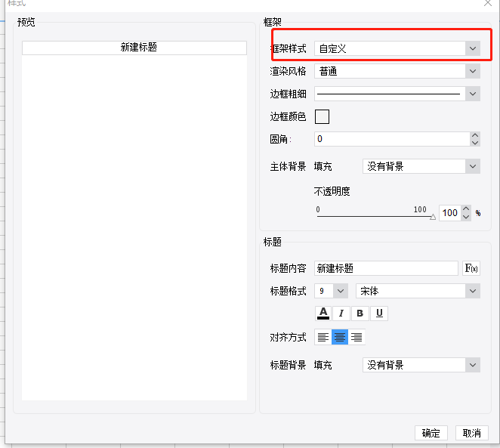The height and width of the screenshot is (448, 500).
Task: Click the 对齐方式 label
Action: tap(289, 337)
